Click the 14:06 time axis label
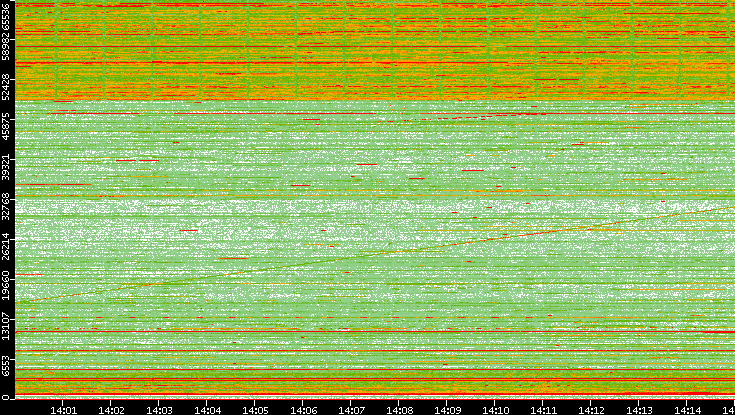Image resolution: width=735 pixels, height=415 pixels. 303,410
